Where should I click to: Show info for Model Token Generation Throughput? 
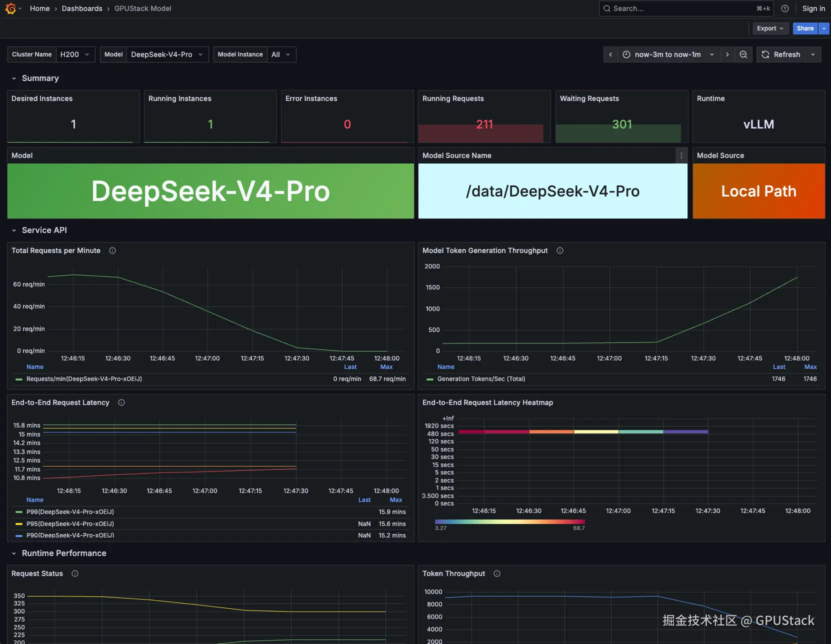pyautogui.click(x=560, y=250)
